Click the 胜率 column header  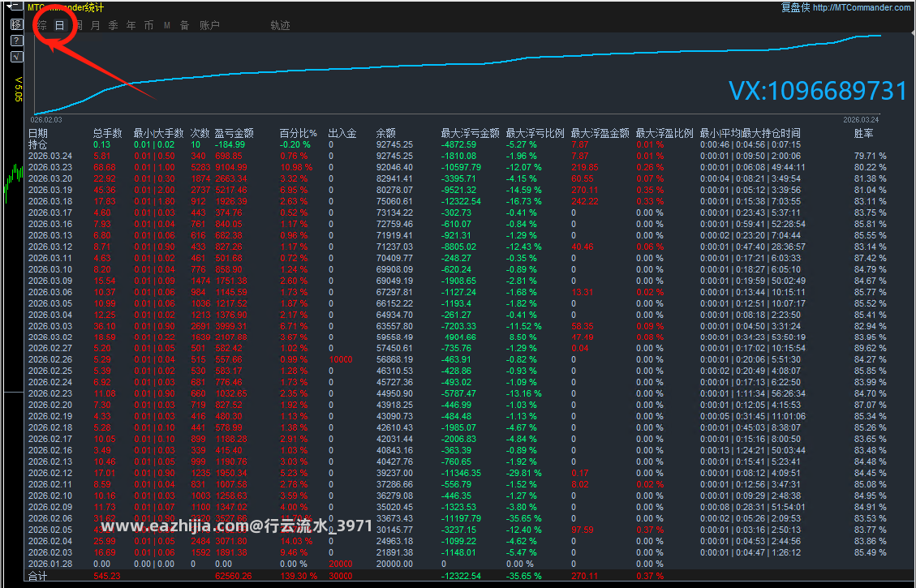[863, 133]
